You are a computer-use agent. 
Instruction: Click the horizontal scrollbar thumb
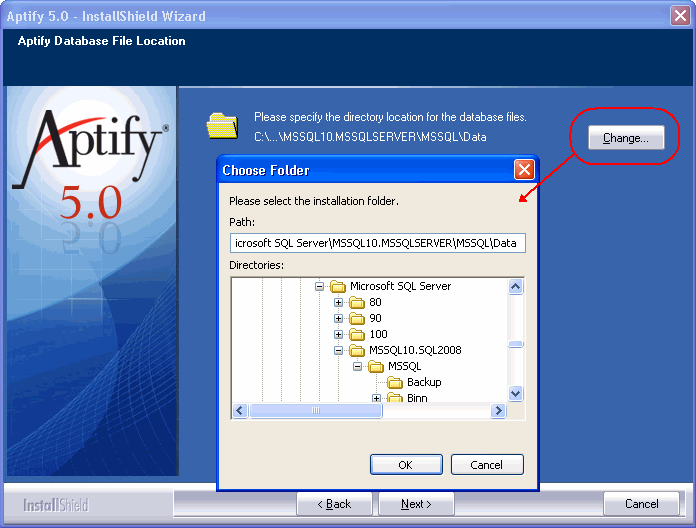[x=316, y=410]
